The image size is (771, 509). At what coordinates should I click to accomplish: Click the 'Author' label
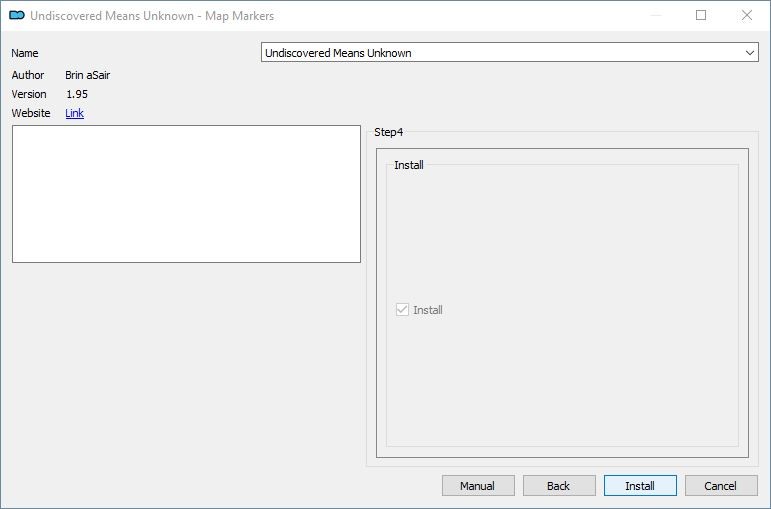[x=28, y=75]
